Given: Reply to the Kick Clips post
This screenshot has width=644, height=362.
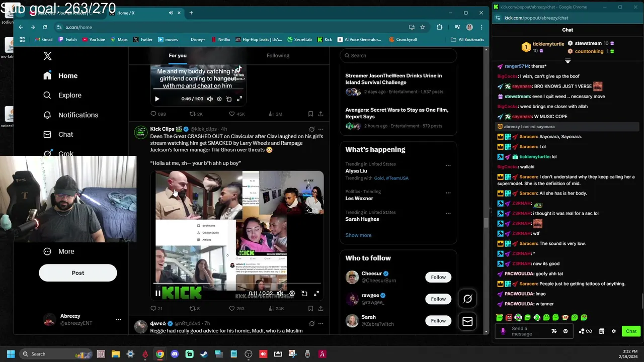Looking at the screenshot, I should tap(156, 308).
